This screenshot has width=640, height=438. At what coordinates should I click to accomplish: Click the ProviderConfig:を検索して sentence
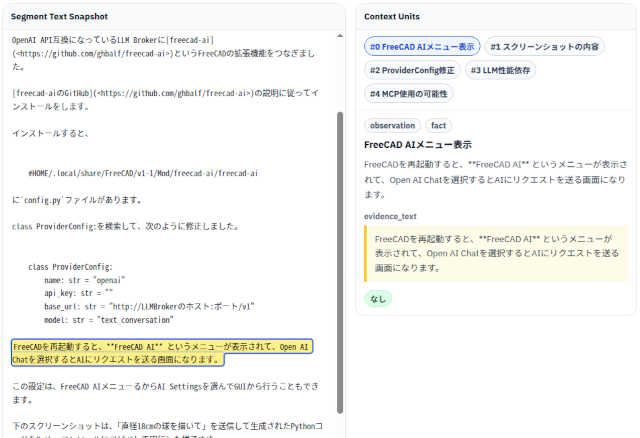tap(125, 227)
